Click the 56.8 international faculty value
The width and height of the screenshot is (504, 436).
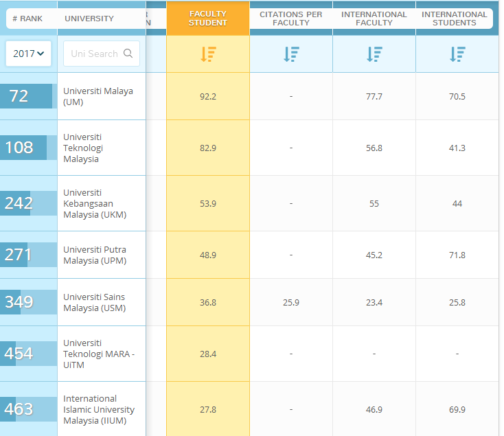tap(374, 148)
